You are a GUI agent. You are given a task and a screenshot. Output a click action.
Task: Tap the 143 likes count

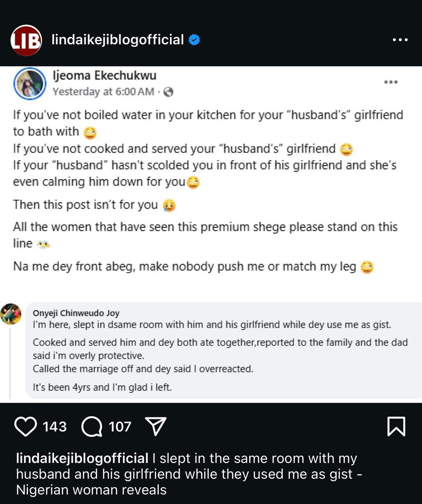pos(55,427)
